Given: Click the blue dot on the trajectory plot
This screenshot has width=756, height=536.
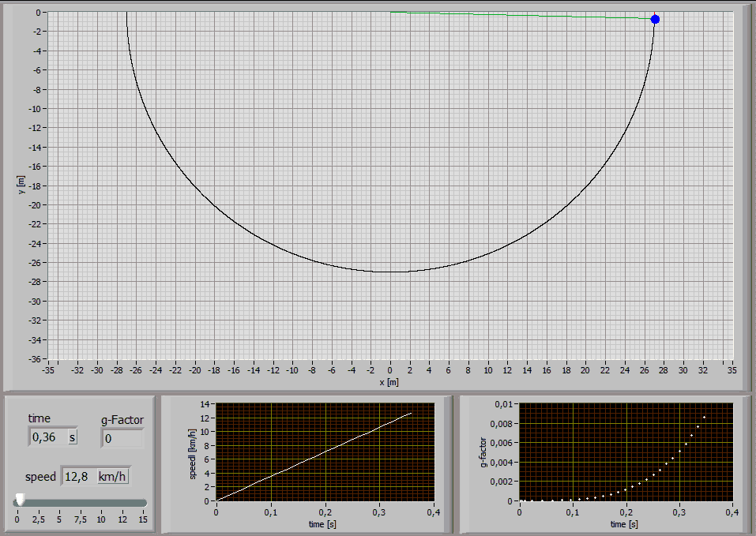Looking at the screenshot, I should [x=655, y=19].
